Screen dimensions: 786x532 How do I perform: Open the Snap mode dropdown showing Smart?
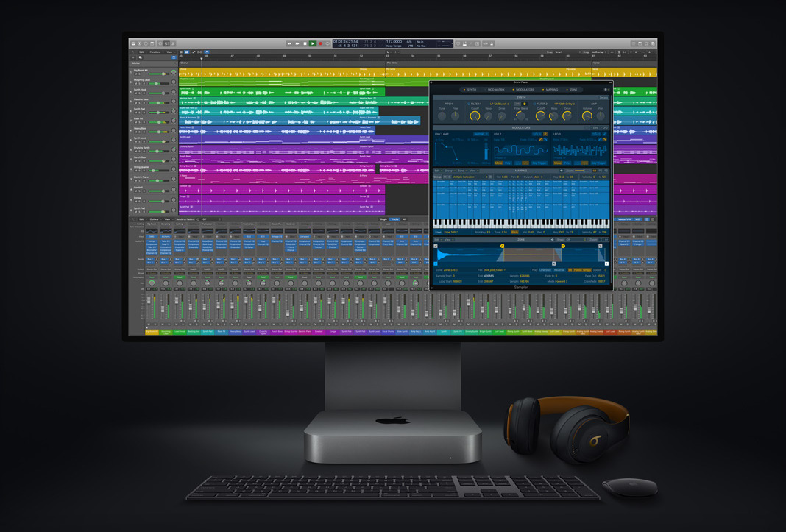click(559, 52)
